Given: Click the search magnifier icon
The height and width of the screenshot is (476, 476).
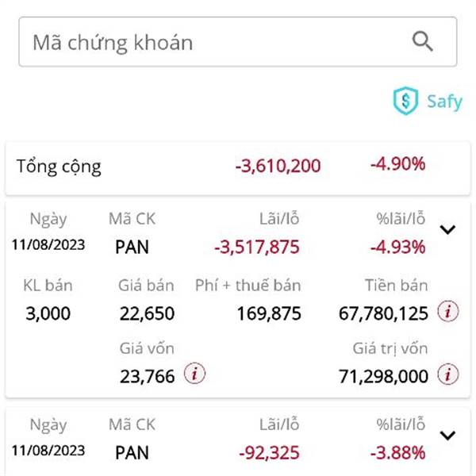Looking at the screenshot, I should (x=422, y=41).
